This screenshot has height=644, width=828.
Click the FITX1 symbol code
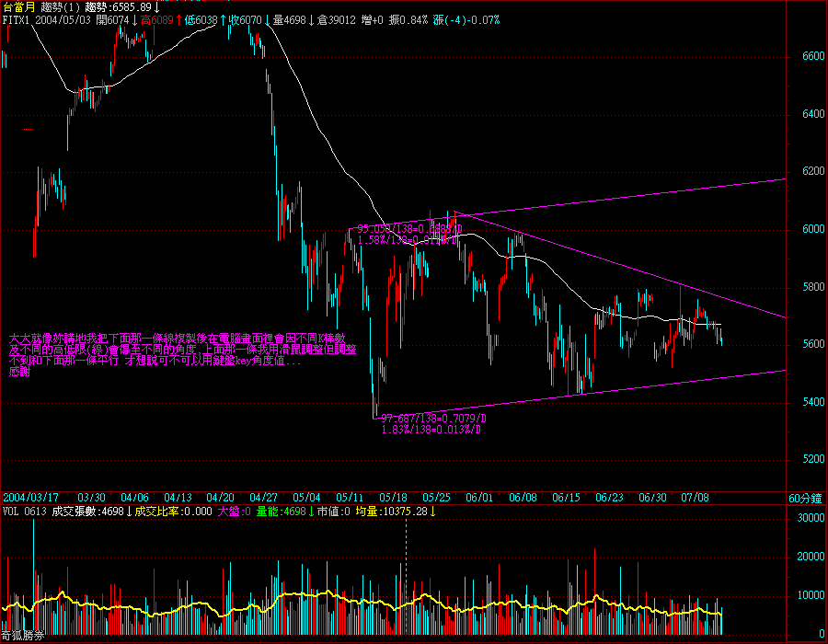(x=17, y=18)
